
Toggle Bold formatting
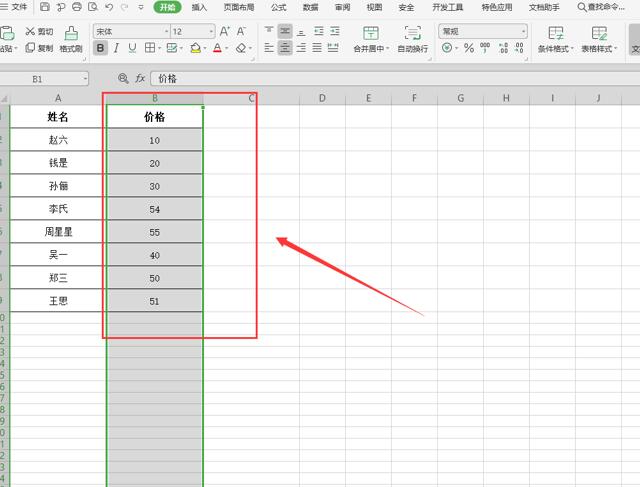[x=100, y=48]
